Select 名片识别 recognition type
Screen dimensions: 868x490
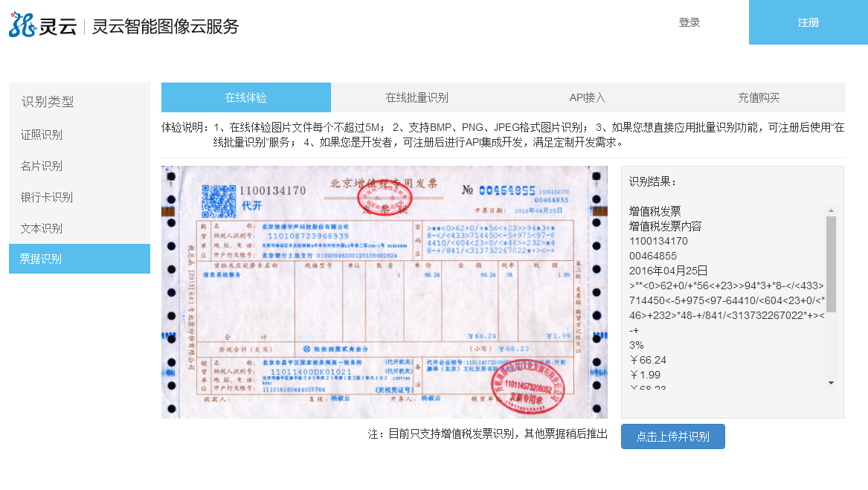coord(42,166)
